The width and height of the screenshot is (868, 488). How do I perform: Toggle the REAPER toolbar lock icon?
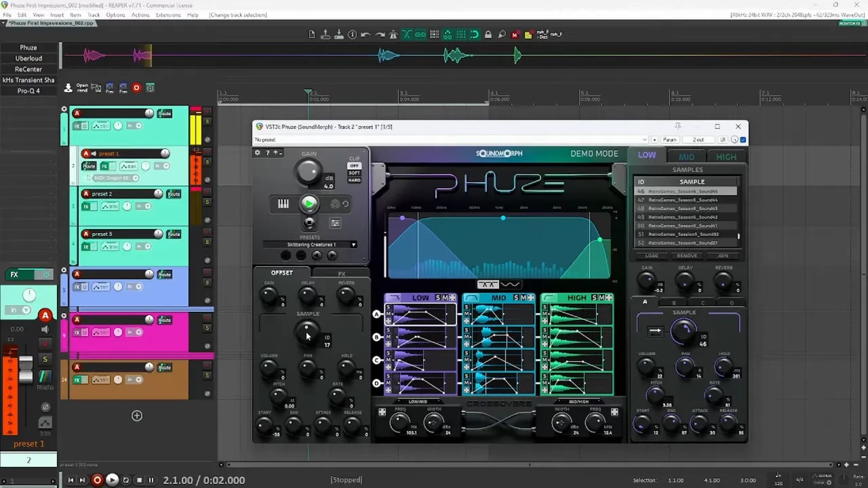point(488,34)
